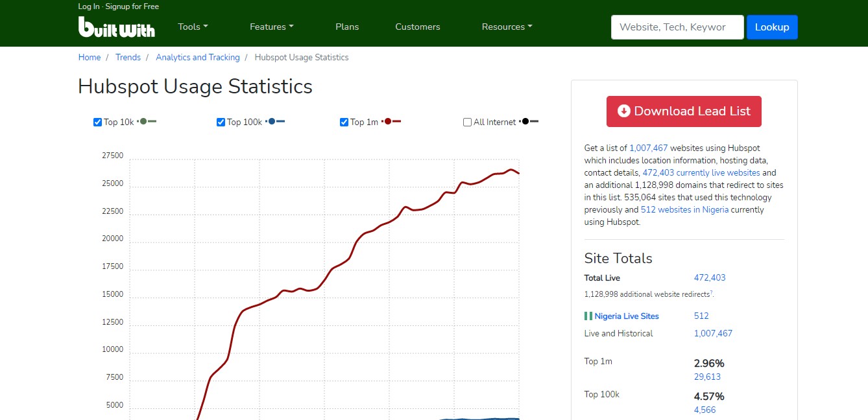The width and height of the screenshot is (868, 420).
Task: Enable the All Internet checkbox
Action: [468, 122]
